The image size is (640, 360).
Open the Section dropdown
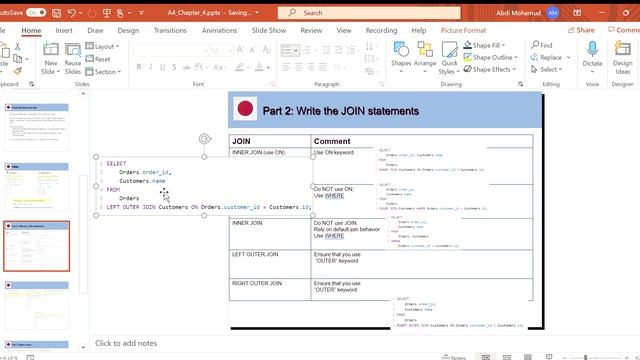coord(103,72)
